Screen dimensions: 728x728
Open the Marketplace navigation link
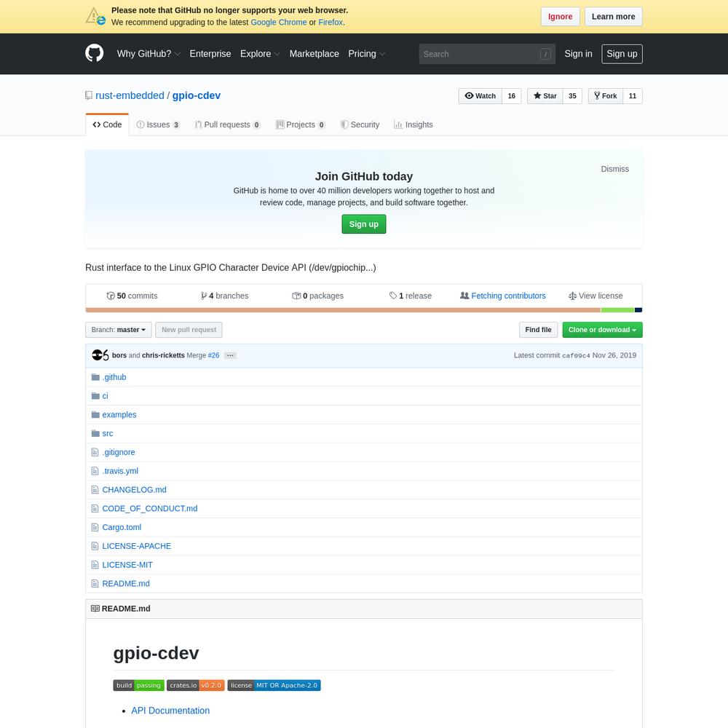(x=314, y=54)
